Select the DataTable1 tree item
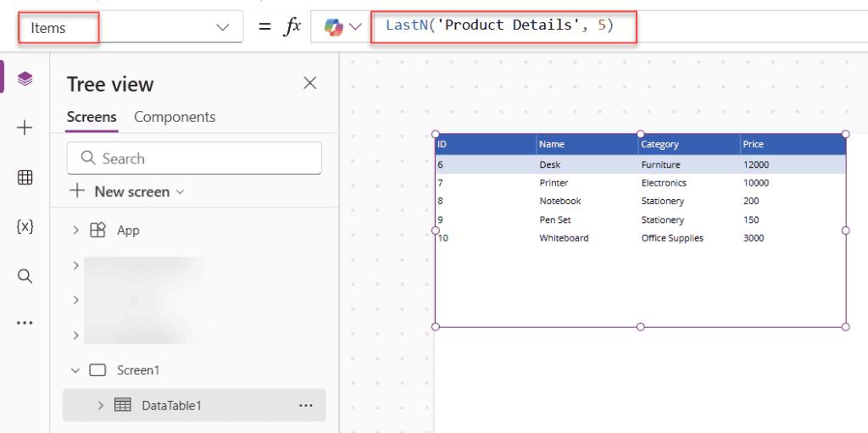Viewport: 868px width, 433px height. [x=194, y=405]
